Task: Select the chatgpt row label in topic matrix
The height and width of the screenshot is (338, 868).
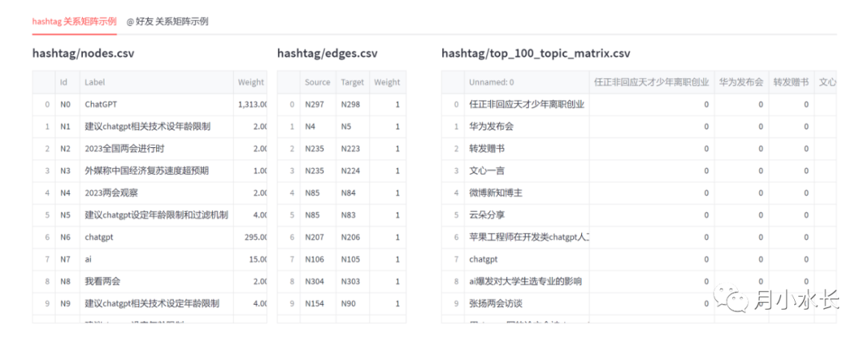Action: 526,259
